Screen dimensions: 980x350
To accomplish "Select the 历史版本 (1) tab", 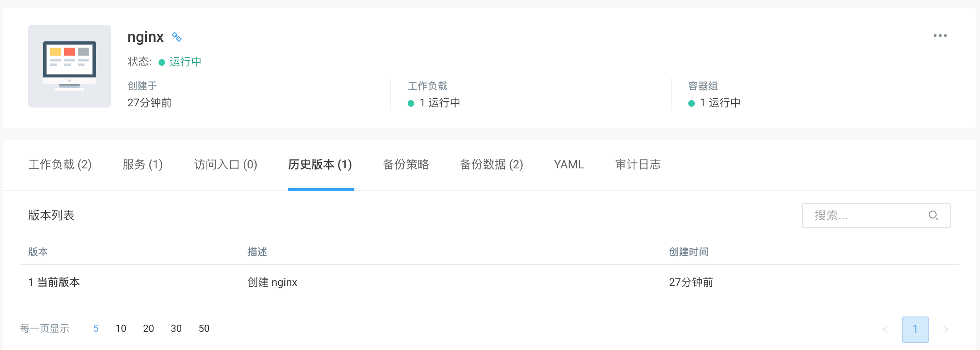I will 320,165.
